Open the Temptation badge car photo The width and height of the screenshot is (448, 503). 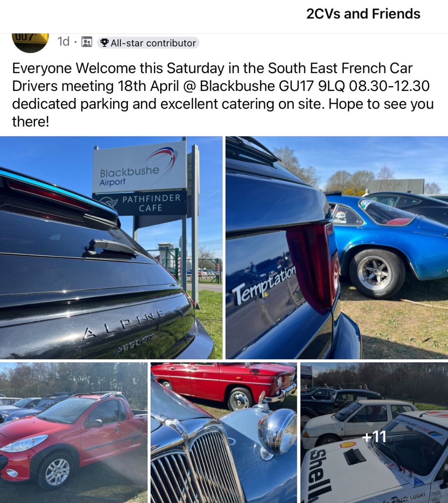pyautogui.click(x=337, y=248)
